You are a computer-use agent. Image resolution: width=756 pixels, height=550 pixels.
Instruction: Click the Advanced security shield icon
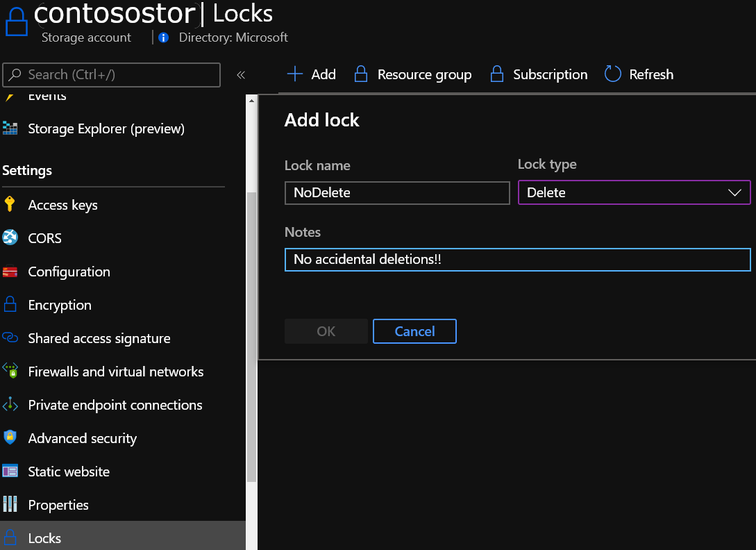click(x=10, y=438)
